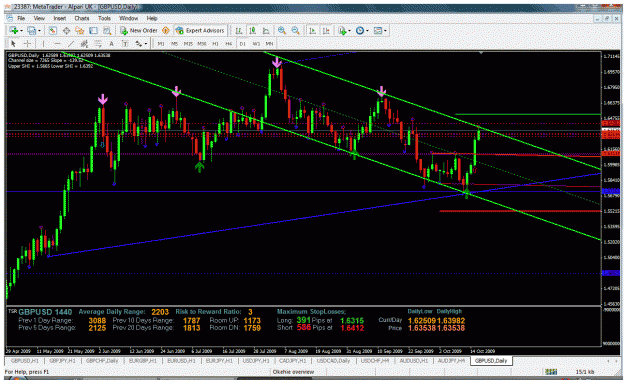Image resolution: width=625 pixels, height=380 pixels.
Task: Open the Strategy Tester icon
Action: pos(107,31)
